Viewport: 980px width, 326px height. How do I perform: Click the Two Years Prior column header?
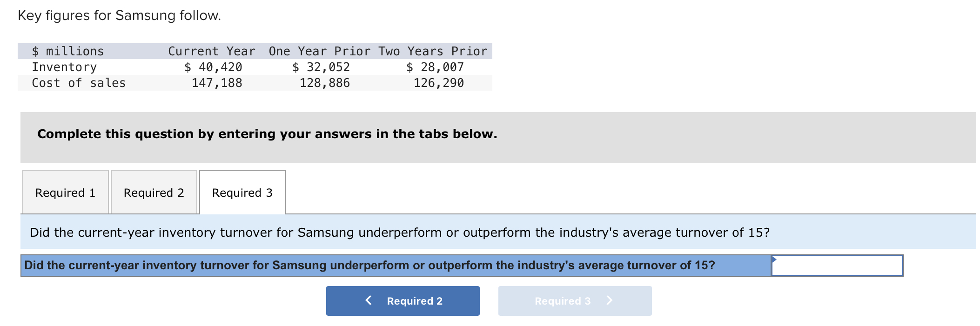coord(432,51)
